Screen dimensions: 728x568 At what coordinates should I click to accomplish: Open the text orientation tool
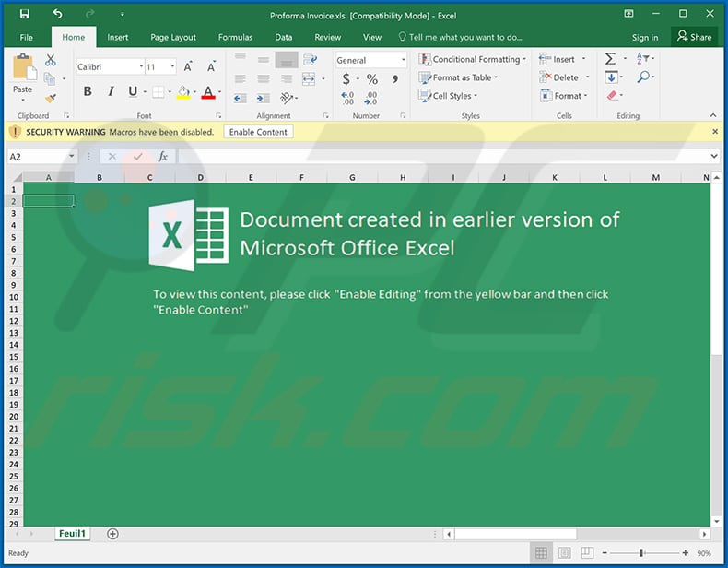point(287,98)
